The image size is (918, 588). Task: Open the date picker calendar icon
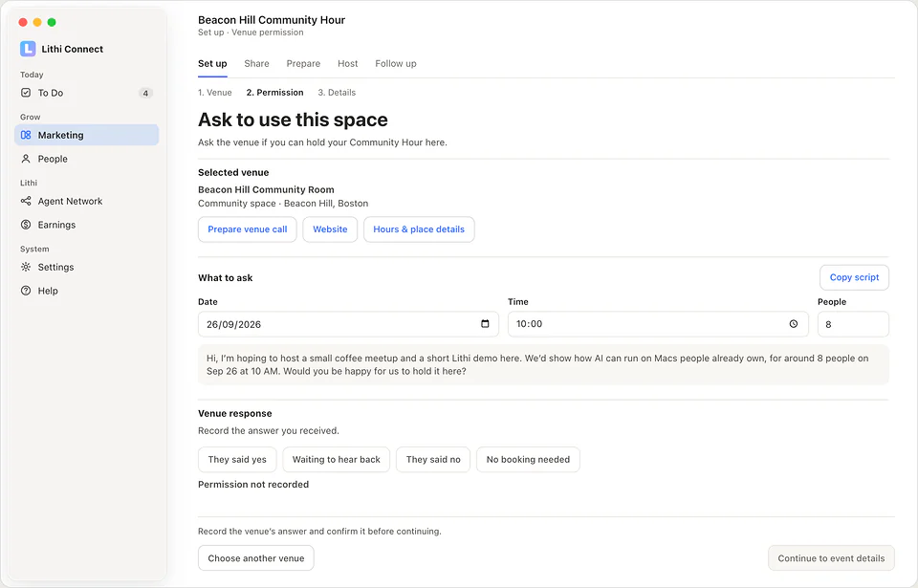coord(485,324)
